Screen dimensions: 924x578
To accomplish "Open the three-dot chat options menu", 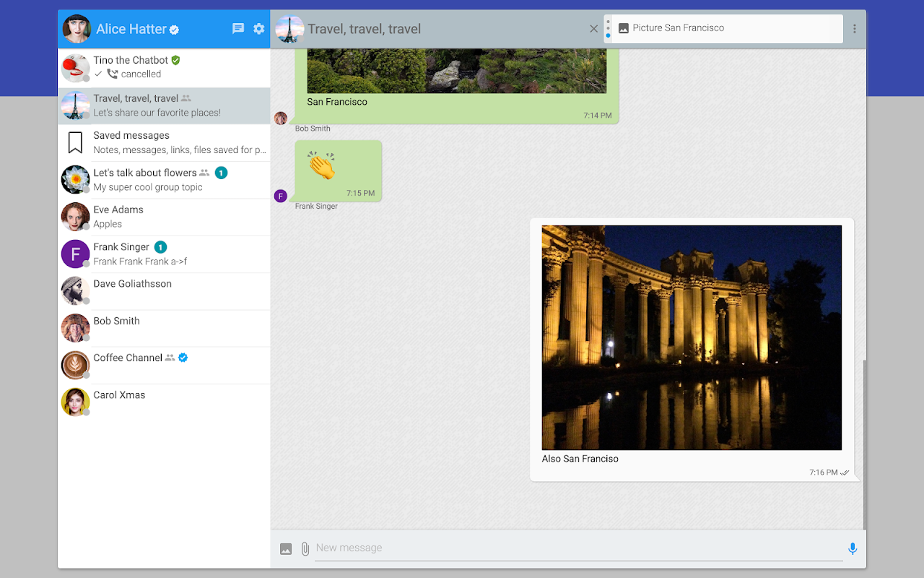I will point(855,29).
